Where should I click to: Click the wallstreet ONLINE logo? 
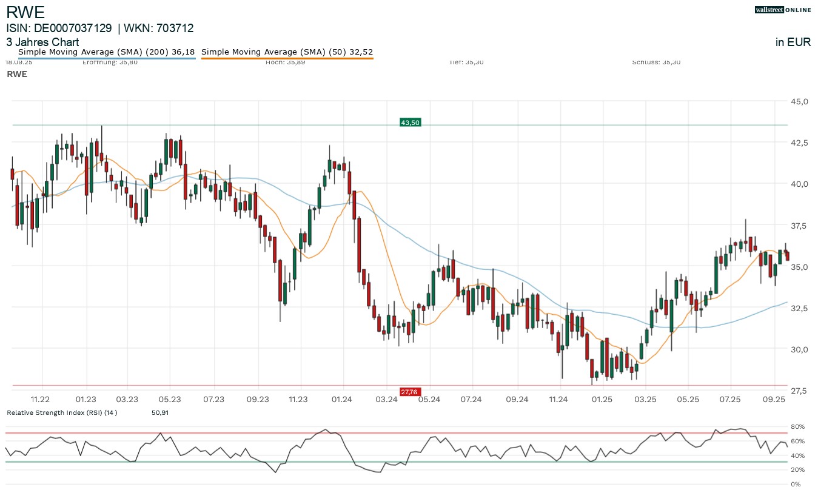[x=783, y=10]
